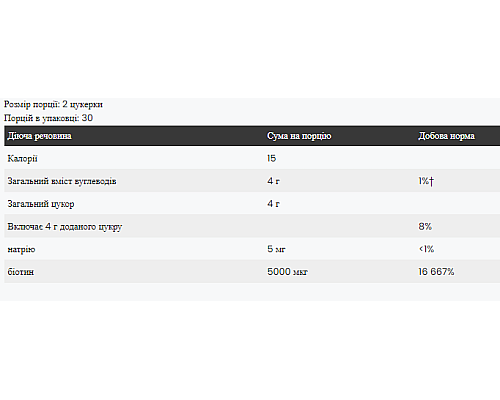Click the '15' calories value
The image size is (500, 400).
(x=271, y=158)
